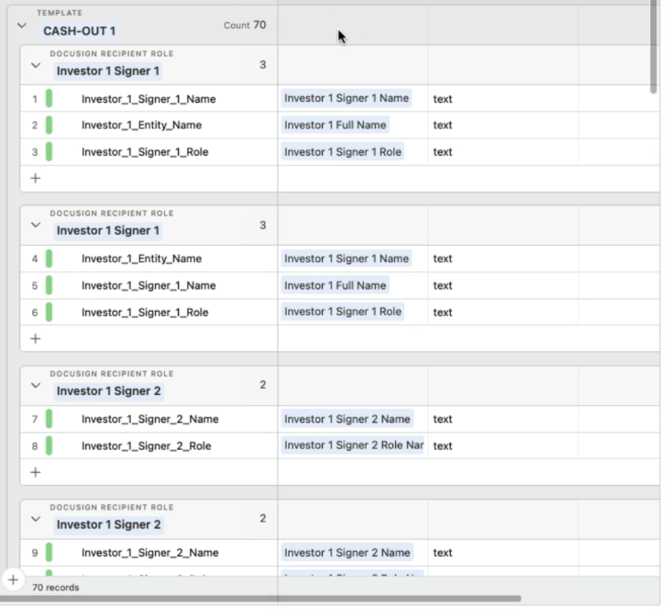The height and width of the screenshot is (616, 672).
Task: Click the 70 records footer text
Action: [x=56, y=588]
